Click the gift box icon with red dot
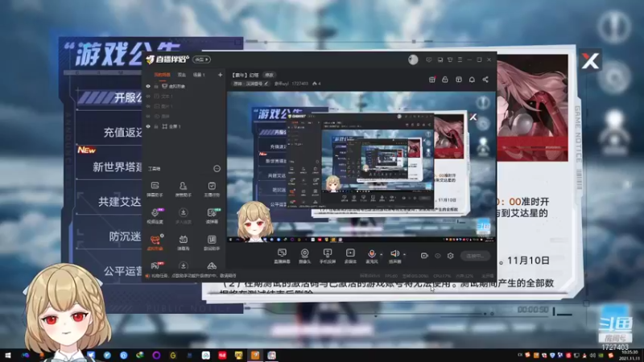Screen dimensions: 644x362 click(432, 80)
